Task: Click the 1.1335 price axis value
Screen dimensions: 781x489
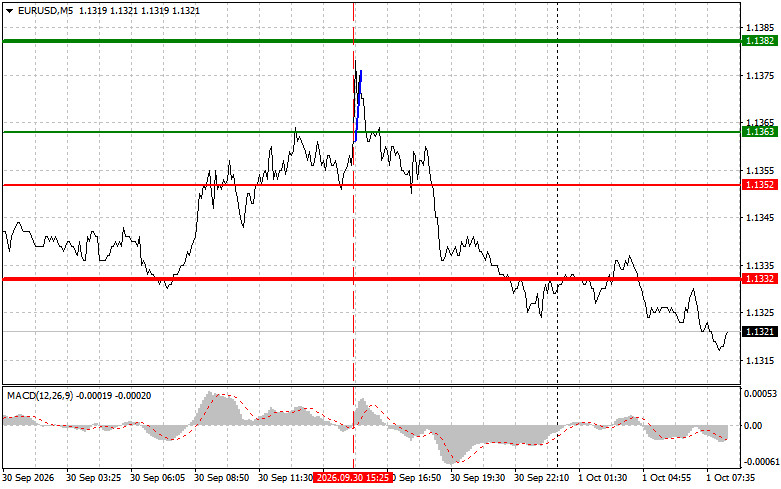Action: coord(760,265)
